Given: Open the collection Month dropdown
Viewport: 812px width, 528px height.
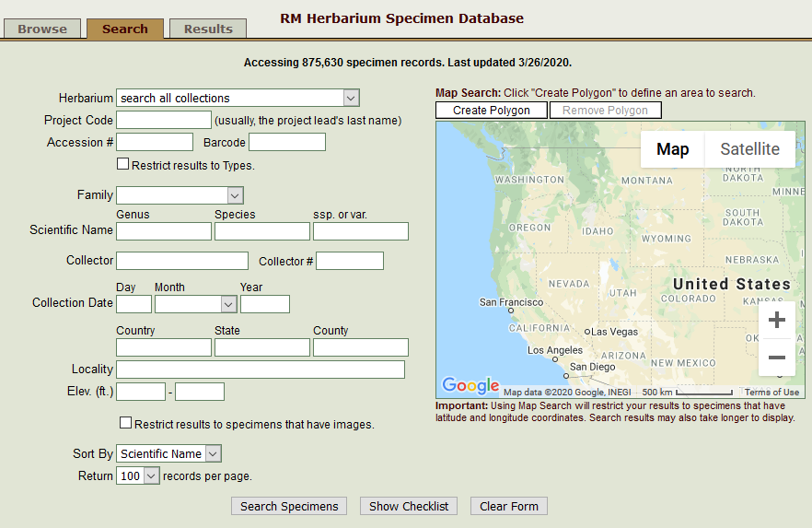Looking at the screenshot, I should click(195, 304).
